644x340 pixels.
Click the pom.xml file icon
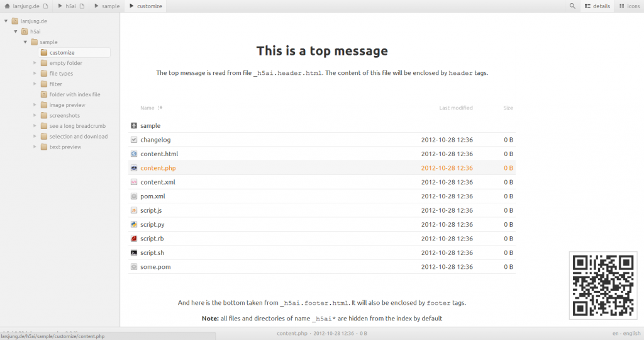pos(133,196)
